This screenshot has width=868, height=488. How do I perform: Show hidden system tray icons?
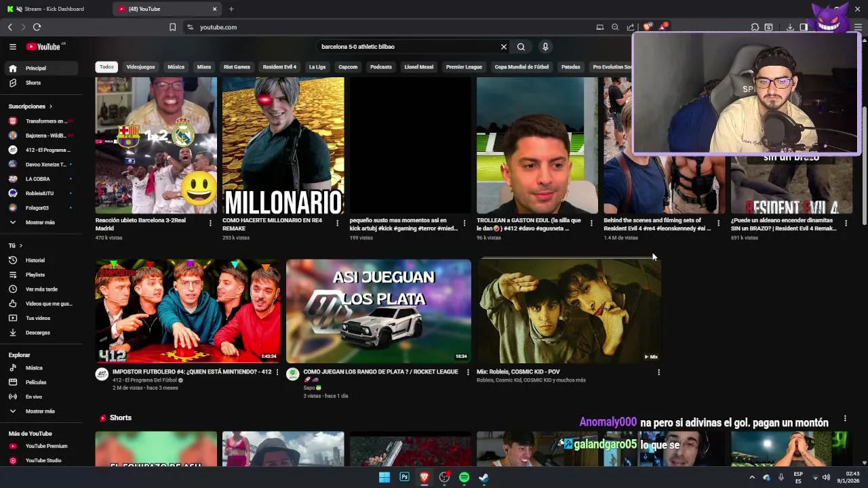click(x=751, y=477)
